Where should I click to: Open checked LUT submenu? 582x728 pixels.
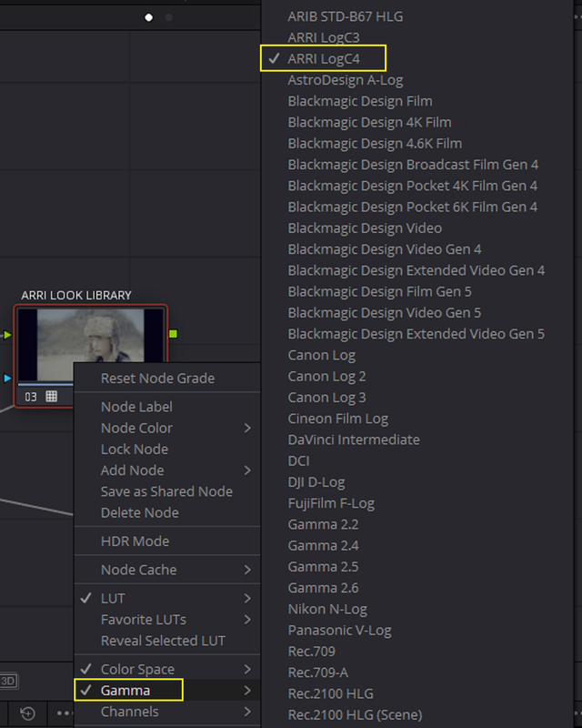[x=167, y=599]
